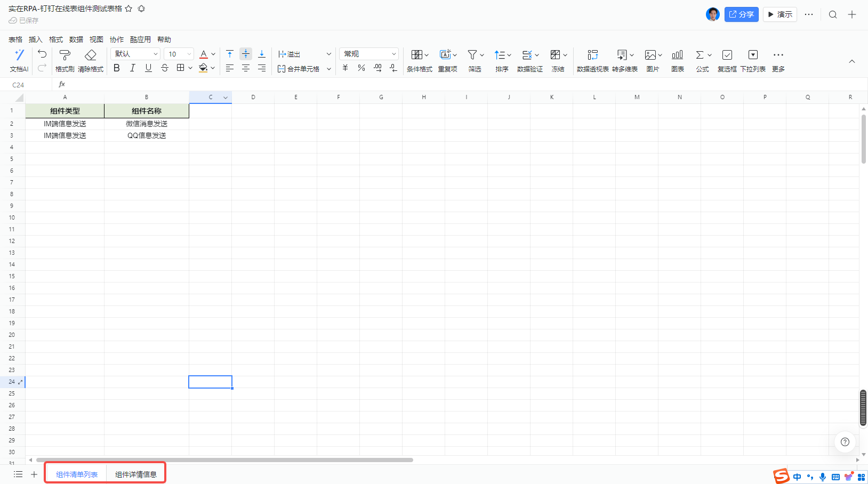Apply the cell fill color bucket
Image resolution: width=868 pixels, height=484 pixels.
point(203,68)
